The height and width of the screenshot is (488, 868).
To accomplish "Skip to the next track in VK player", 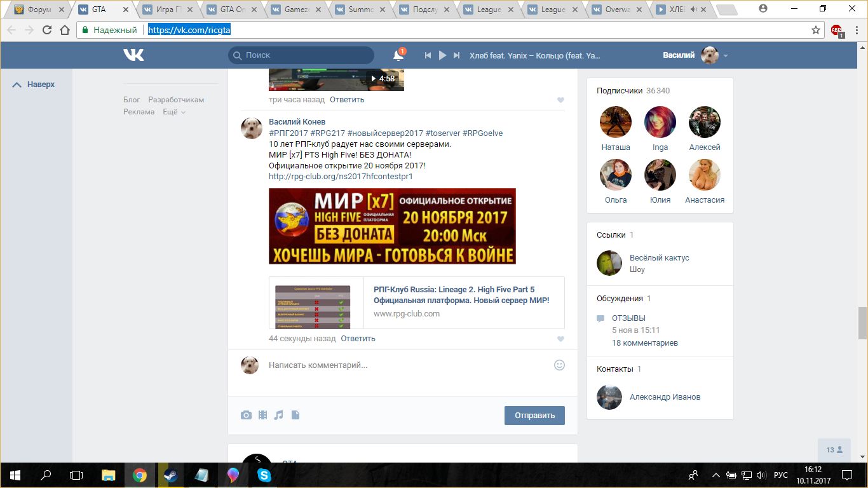I will [x=456, y=55].
